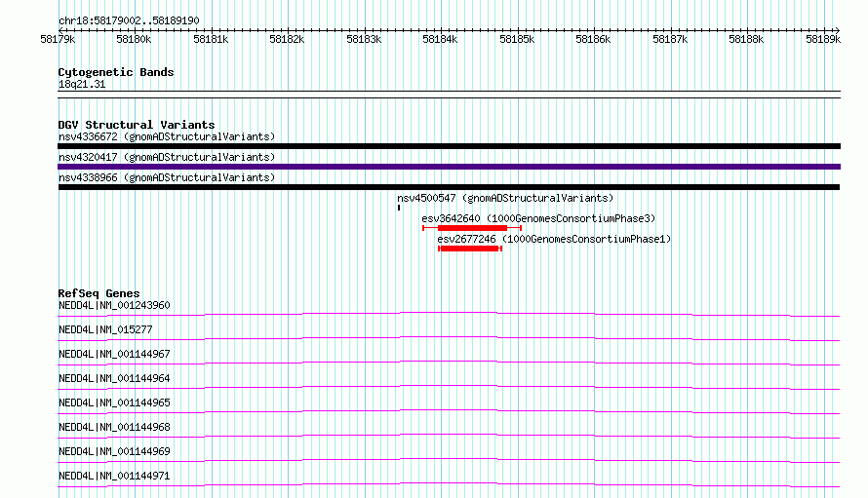868x498 pixels.
Task: Click the 58183k ruler tick label
Action: click(x=364, y=39)
